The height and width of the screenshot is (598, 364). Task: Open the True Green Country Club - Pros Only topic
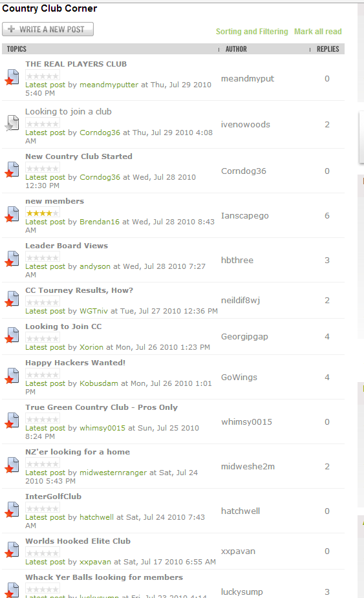(x=102, y=407)
